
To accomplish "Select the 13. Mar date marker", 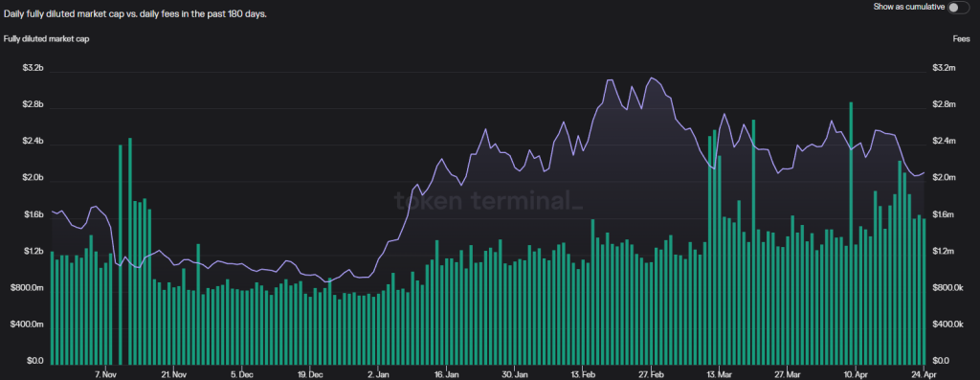I will pos(719,375).
